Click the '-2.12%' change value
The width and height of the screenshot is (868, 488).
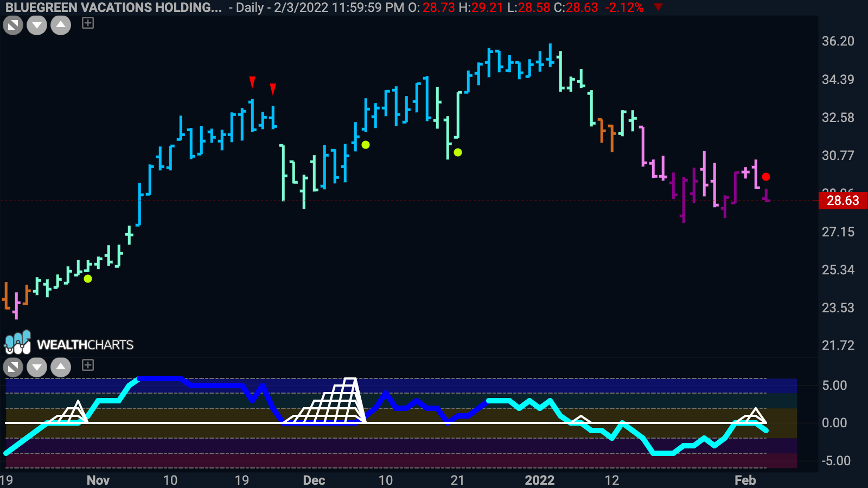tap(624, 8)
